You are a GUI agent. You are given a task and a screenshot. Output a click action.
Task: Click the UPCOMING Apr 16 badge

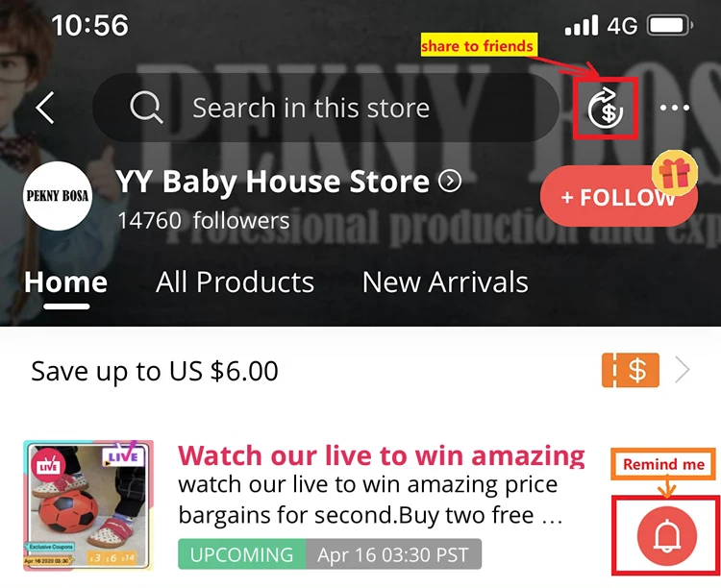tap(330, 554)
